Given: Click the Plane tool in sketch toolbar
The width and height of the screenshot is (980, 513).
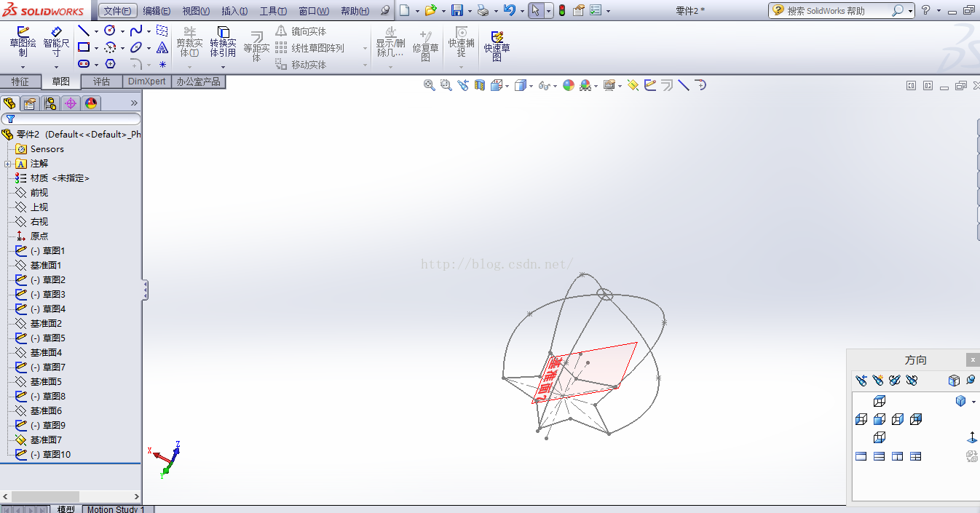Looking at the screenshot, I should pos(162,31).
